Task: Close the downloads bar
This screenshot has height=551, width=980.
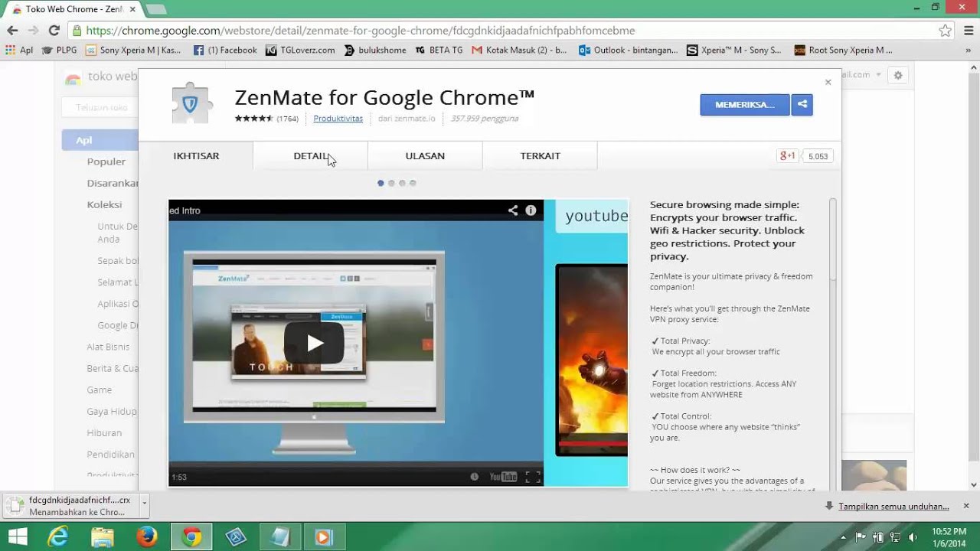Action: [x=966, y=506]
